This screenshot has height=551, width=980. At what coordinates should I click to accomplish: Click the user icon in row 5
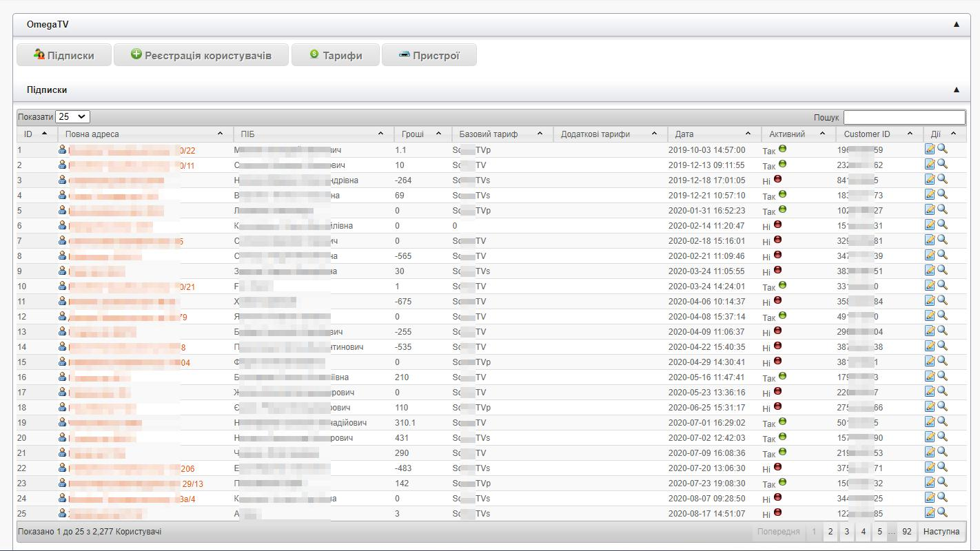(x=63, y=209)
